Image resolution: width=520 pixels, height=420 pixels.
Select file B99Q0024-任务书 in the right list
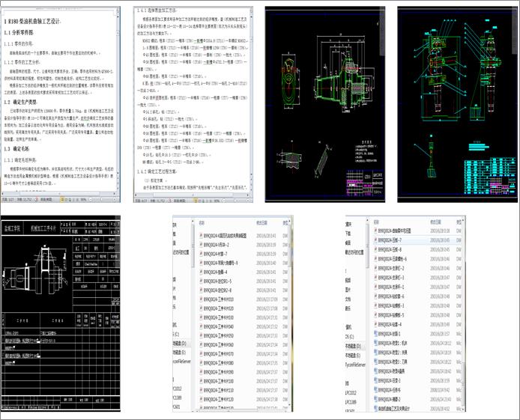tap(390, 390)
